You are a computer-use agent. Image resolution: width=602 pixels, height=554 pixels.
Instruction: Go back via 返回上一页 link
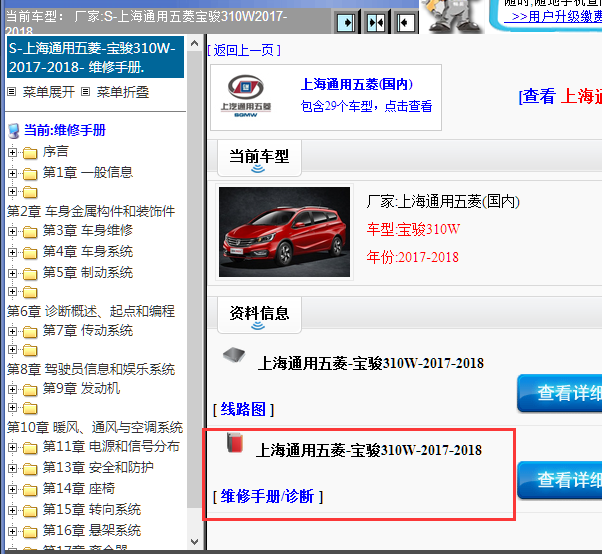(x=244, y=50)
